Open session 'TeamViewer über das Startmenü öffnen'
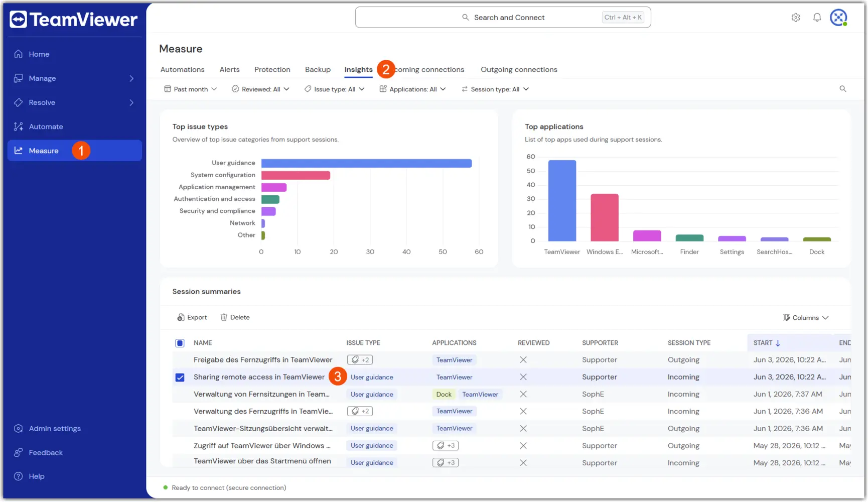The height and width of the screenshot is (502, 868). [x=262, y=461]
